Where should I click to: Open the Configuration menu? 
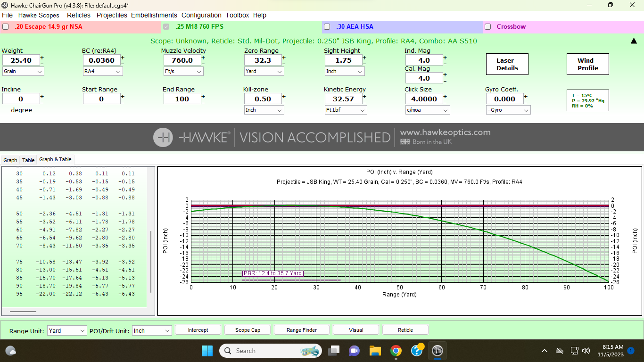tap(201, 15)
